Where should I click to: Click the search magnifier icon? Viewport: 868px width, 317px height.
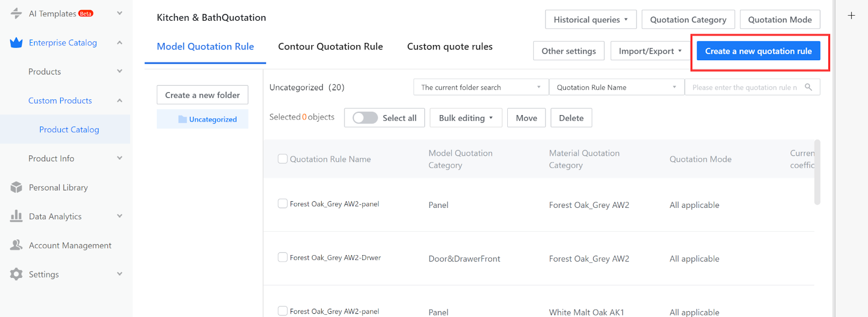pos(808,87)
